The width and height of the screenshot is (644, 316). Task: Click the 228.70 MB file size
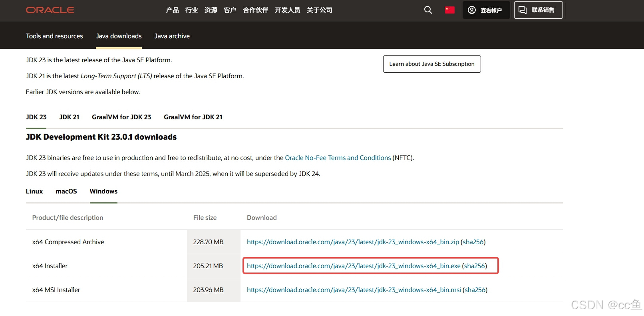(x=208, y=242)
